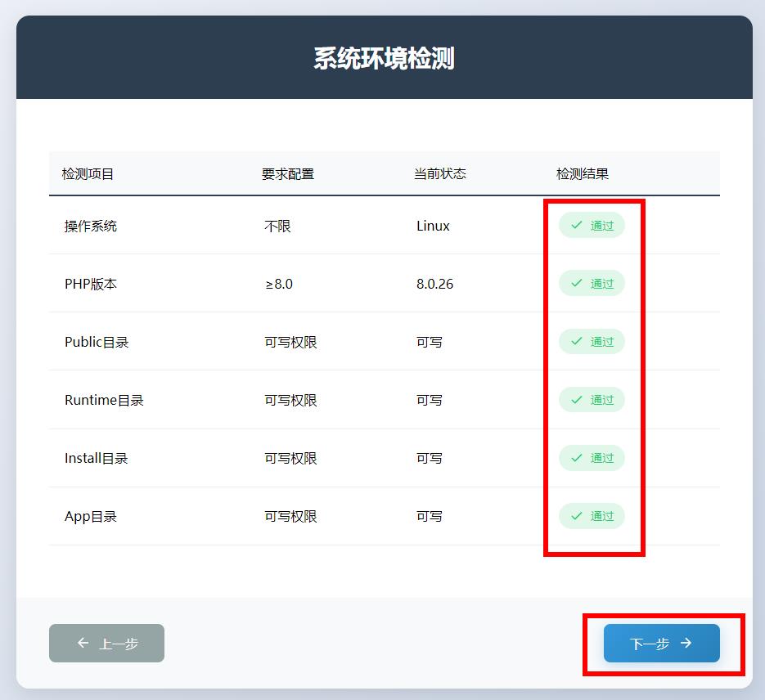Image resolution: width=765 pixels, height=700 pixels.
Task: Click the checkmark icon for Public目录
Action: pos(577,342)
